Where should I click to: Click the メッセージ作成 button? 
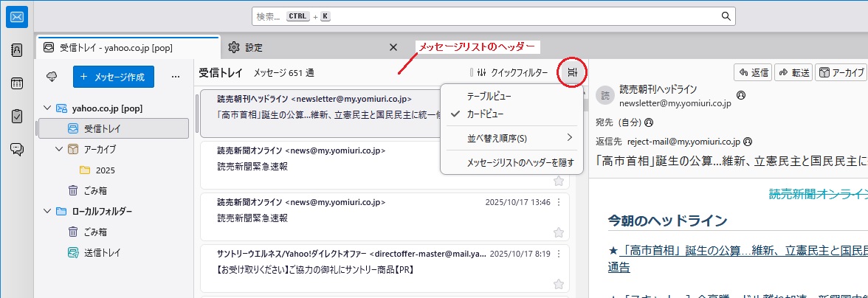[x=114, y=77]
